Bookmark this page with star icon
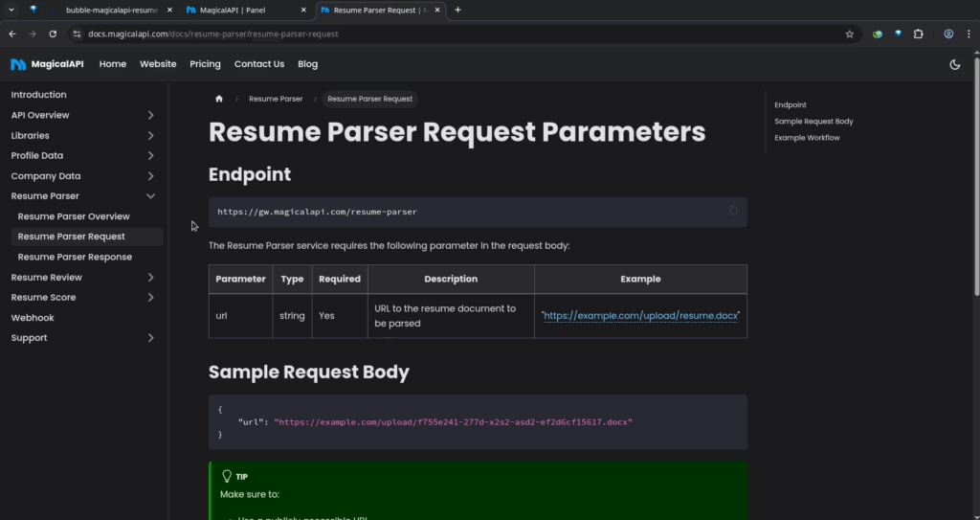Image resolution: width=980 pixels, height=520 pixels. [849, 34]
